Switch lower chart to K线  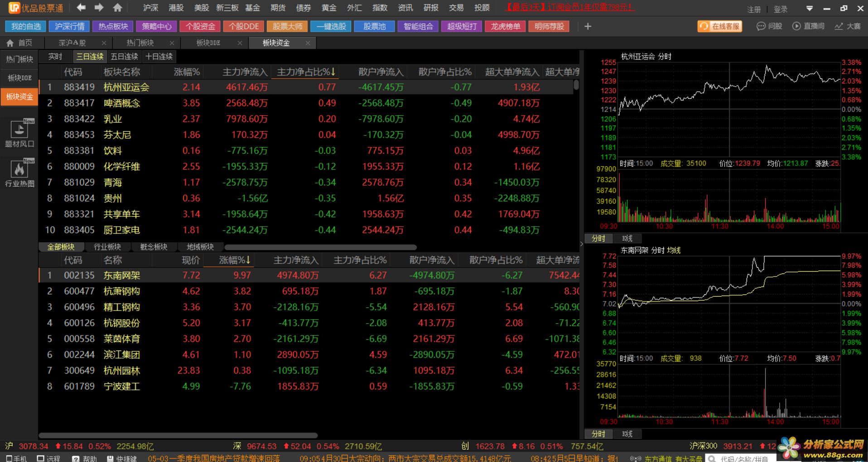pyautogui.click(x=627, y=434)
